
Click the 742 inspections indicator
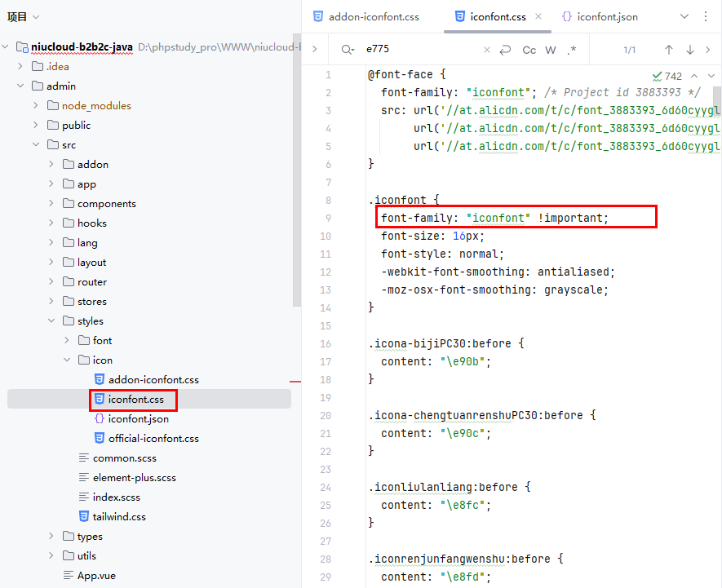pos(667,76)
